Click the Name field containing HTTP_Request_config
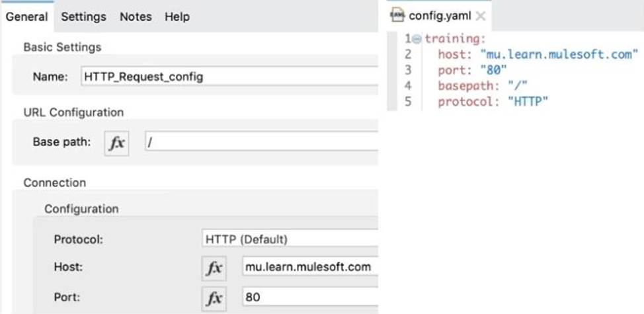The width and height of the screenshot is (644, 314). tap(229, 76)
